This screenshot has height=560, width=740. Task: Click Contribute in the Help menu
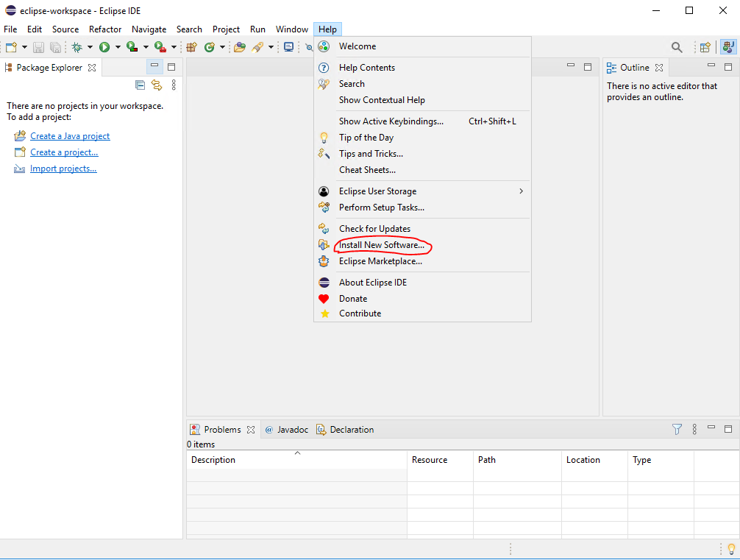click(422, 313)
